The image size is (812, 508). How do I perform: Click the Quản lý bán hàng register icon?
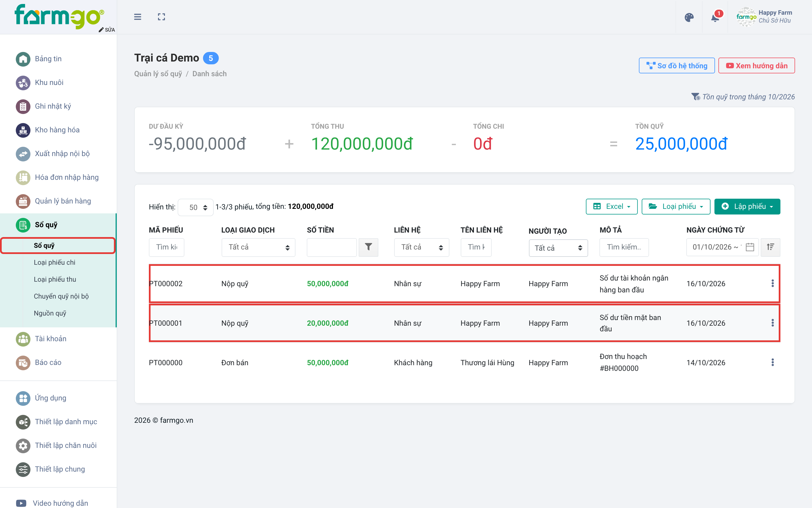coord(23,201)
